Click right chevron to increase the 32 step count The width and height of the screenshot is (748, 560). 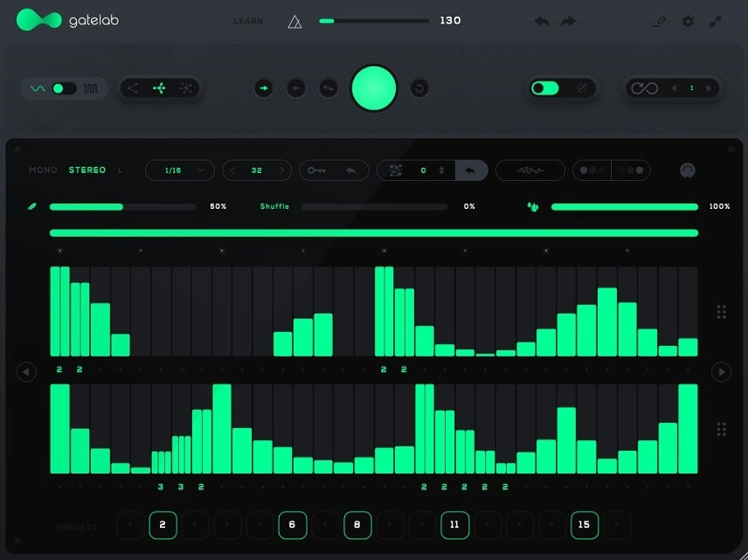point(281,170)
